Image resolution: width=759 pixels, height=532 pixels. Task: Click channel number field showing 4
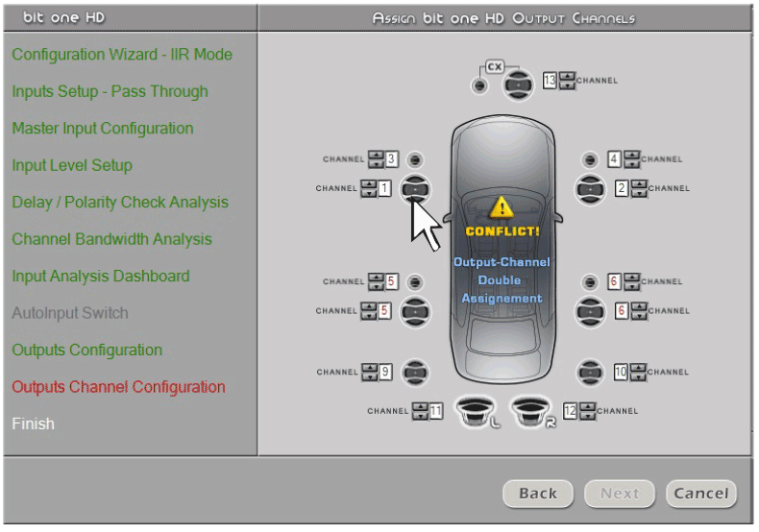(614, 159)
